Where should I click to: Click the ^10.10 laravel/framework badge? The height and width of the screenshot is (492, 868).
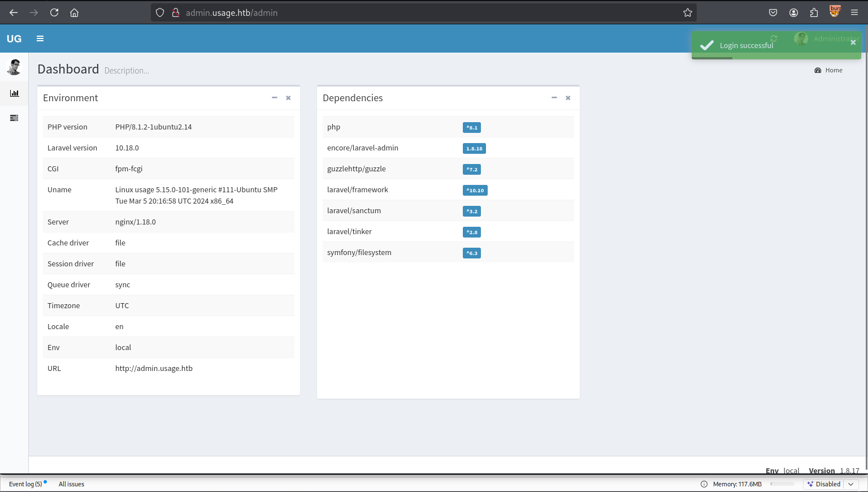point(475,191)
